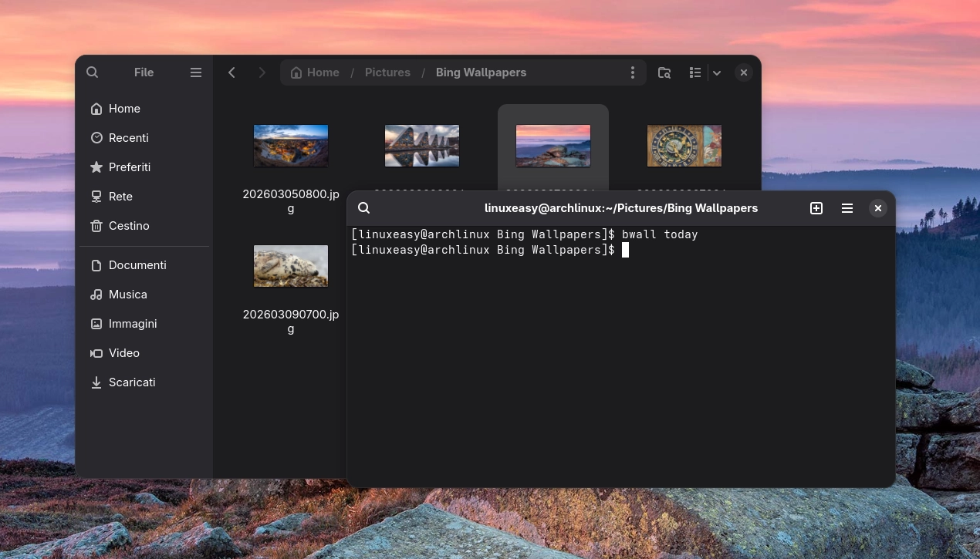This screenshot has height=559, width=980.
Task: Toggle list view in file manager
Action: click(x=695, y=72)
